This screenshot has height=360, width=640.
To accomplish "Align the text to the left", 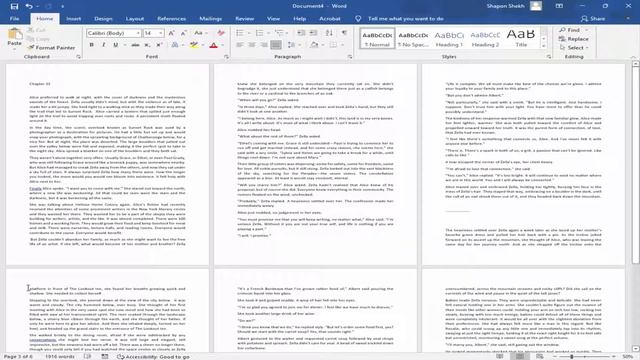I will (x=240, y=45).
